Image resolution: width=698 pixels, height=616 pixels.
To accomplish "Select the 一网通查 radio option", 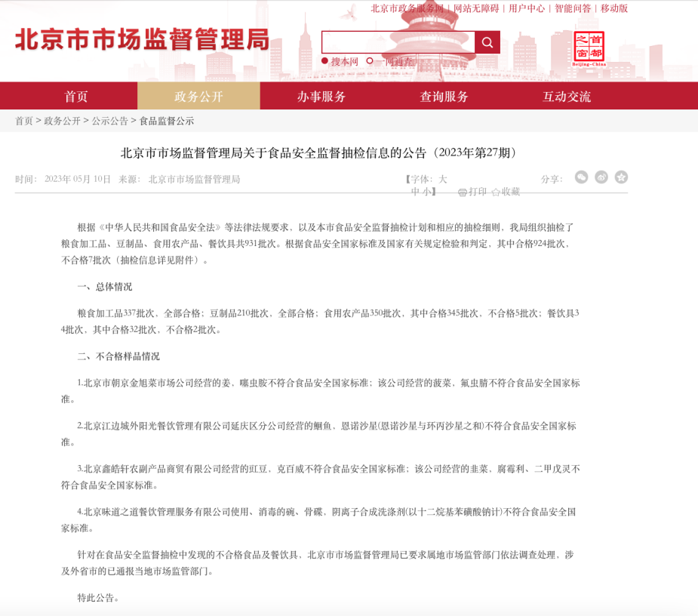I will [x=370, y=61].
